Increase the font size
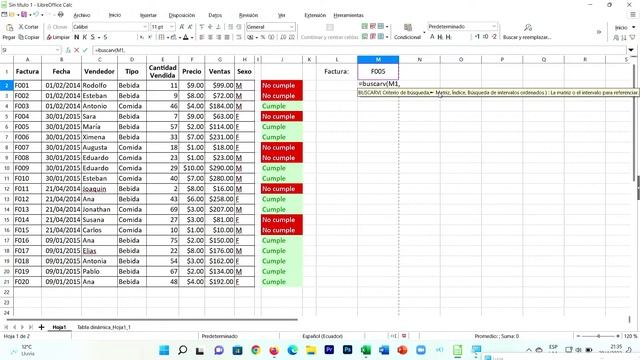Viewport: 640px width, 360px height. click(x=182, y=27)
